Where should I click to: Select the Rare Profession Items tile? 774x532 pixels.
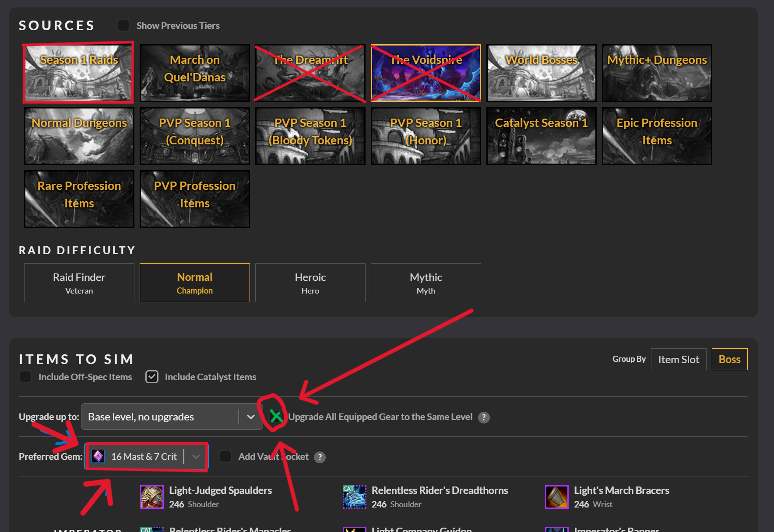[x=79, y=199]
